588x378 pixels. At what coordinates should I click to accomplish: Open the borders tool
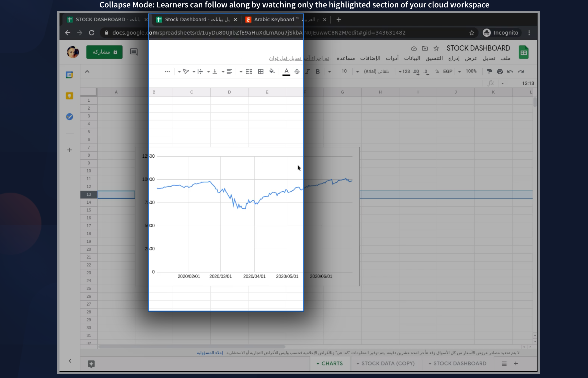coord(261,71)
